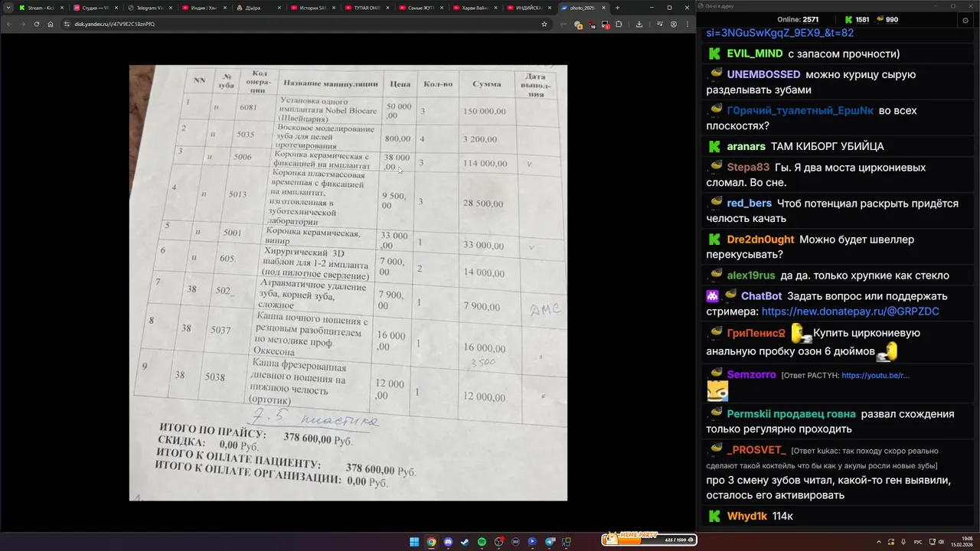Click username red_bers in chat
This screenshot has height=551, width=980.
[x=750, y=203]
